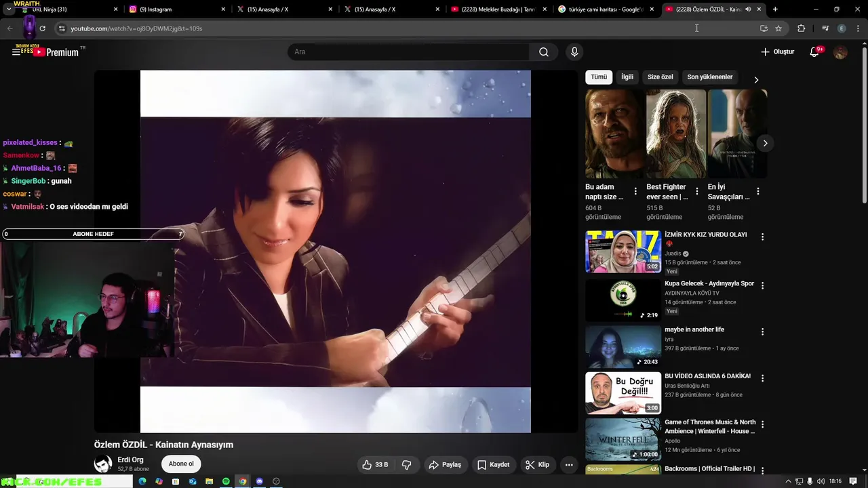Open options for Bu adam naptı short
868x488 pixels.
point(635,191)
